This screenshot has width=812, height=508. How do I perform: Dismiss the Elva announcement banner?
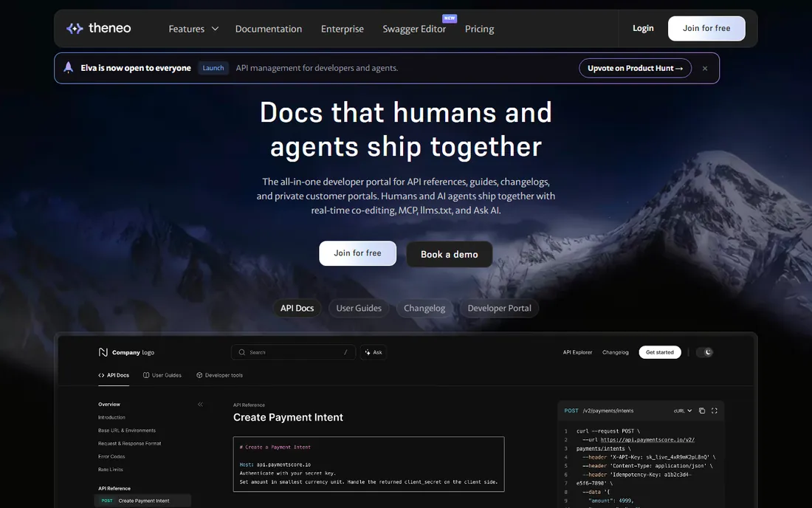705,69
